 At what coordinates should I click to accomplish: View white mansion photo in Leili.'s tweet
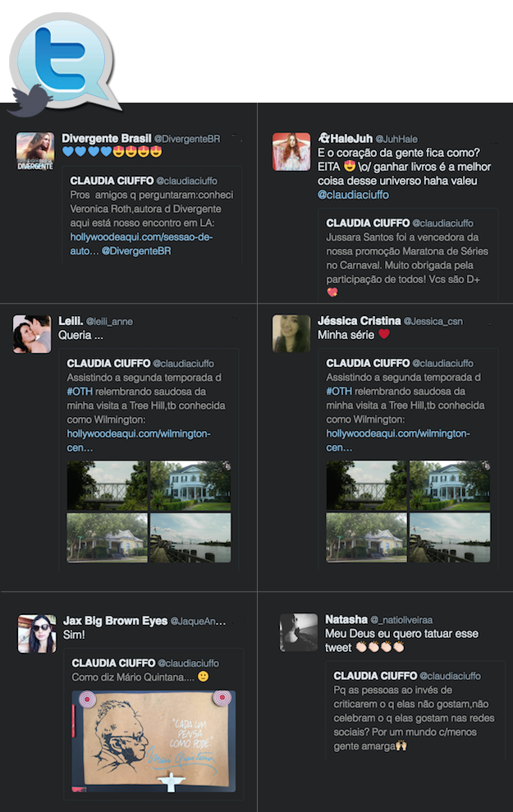190,486
